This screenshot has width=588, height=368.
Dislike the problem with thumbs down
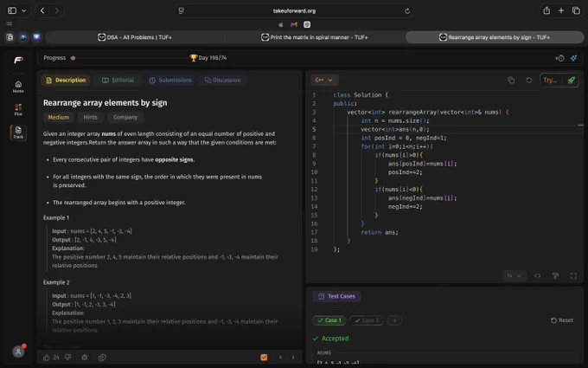pos(67,358)
